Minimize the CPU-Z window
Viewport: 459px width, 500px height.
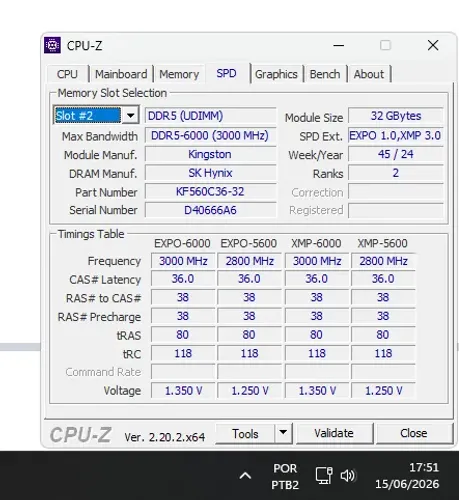click(339, 45)
